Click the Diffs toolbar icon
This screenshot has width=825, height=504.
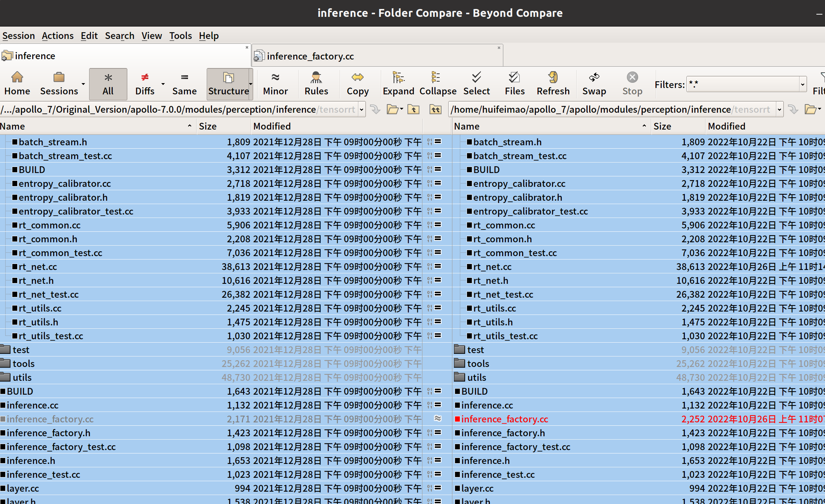click(x=145, y=83)
